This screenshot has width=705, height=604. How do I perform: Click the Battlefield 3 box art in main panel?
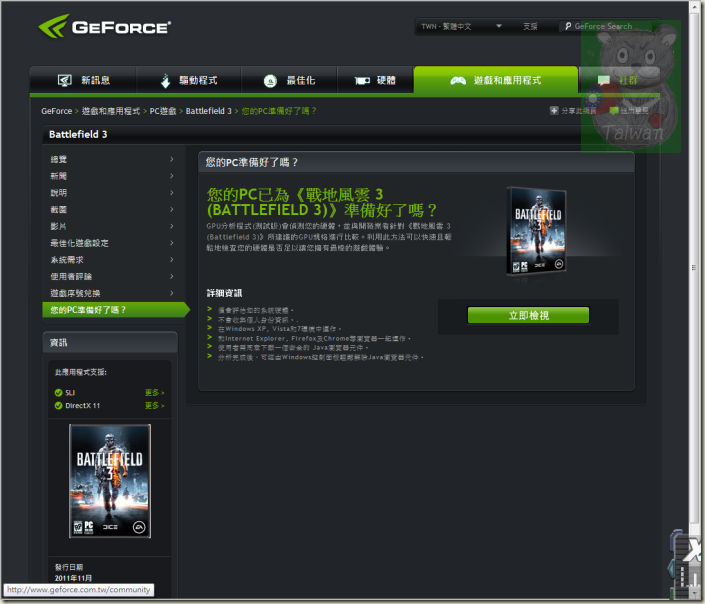click(536, 230)
